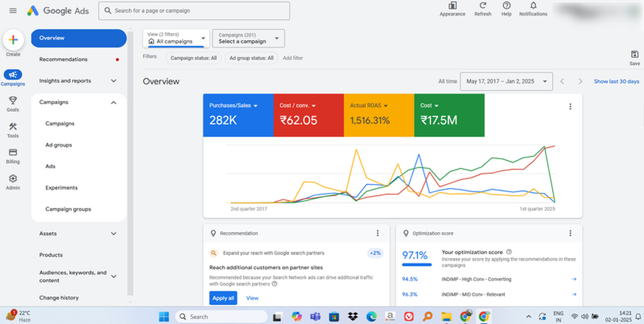Viewport: 644px width, 324px height.
Task: Expand the Insights and reports section
Action: click(78, 81)
